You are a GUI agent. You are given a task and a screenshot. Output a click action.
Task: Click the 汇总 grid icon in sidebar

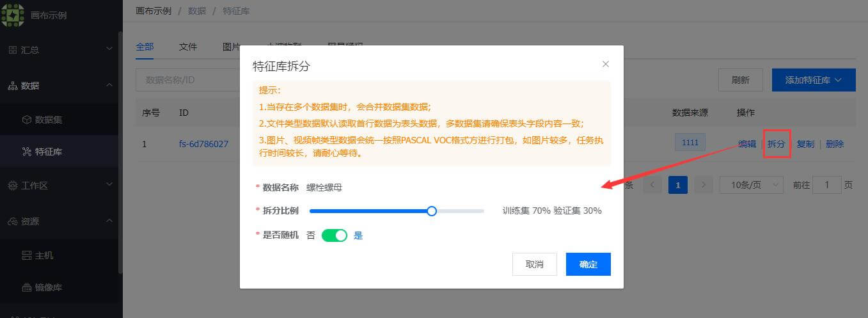click(x=12, y=50)
